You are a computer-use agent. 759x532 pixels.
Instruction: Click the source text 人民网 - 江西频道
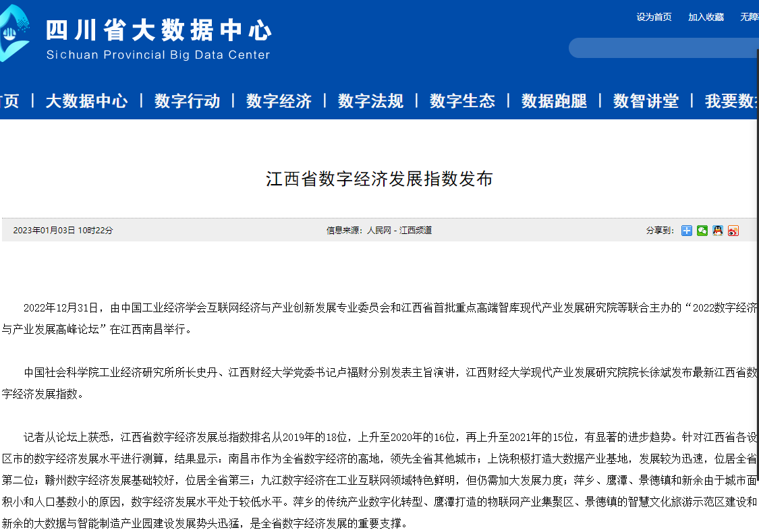pyautogui.click(x=399, y=231)
